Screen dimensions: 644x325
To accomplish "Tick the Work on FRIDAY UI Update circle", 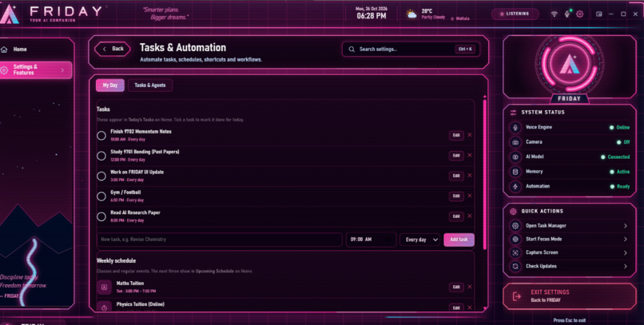I will 101,176.
